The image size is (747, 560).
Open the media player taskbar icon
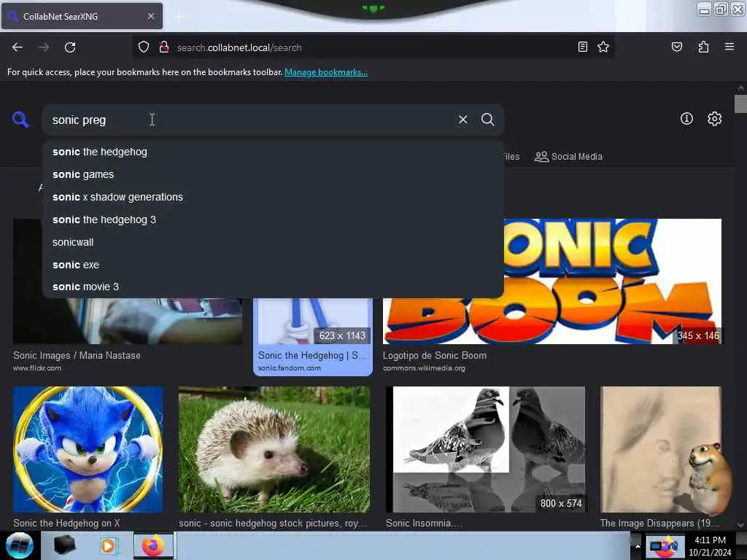108,545
